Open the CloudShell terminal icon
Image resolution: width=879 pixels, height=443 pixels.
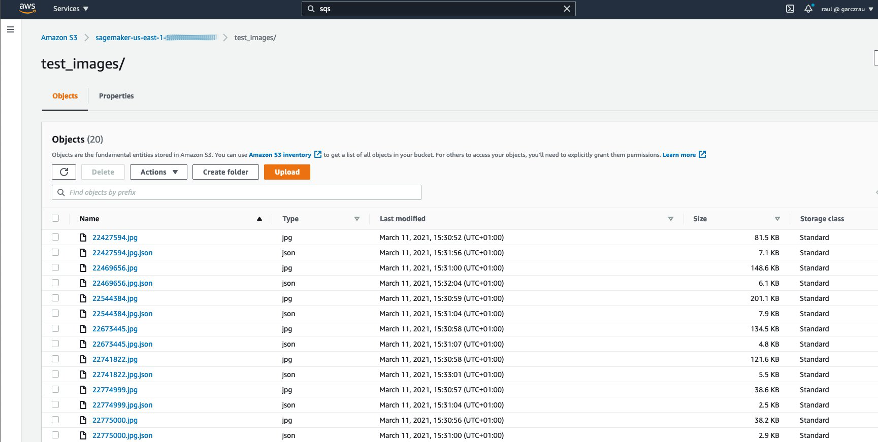(790, 9)
